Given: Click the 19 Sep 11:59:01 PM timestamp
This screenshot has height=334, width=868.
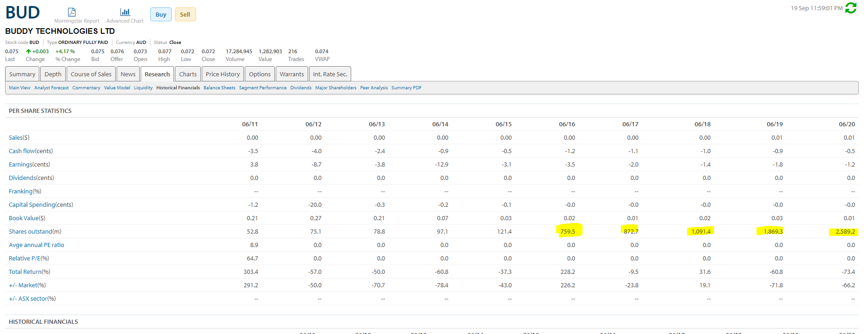Looking at the screenshot, I should pyautogui.click(x=817, y=8).
